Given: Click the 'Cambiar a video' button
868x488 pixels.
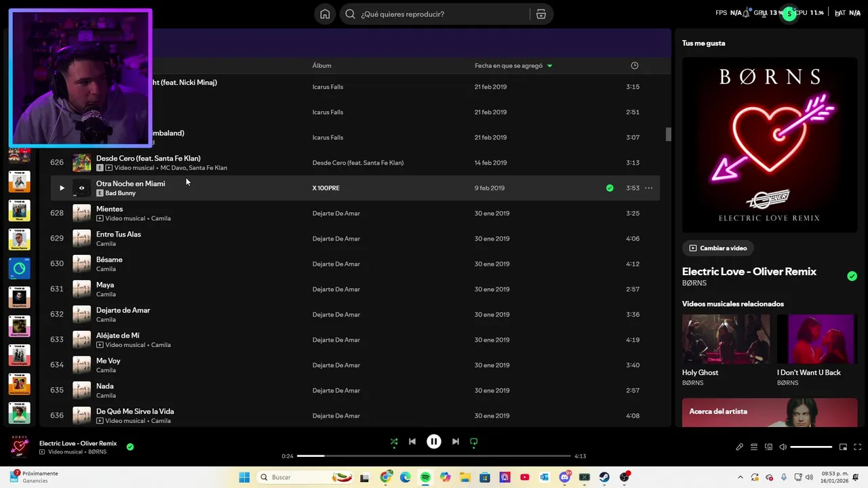Looking at the screenshot, I should point(717,248).
